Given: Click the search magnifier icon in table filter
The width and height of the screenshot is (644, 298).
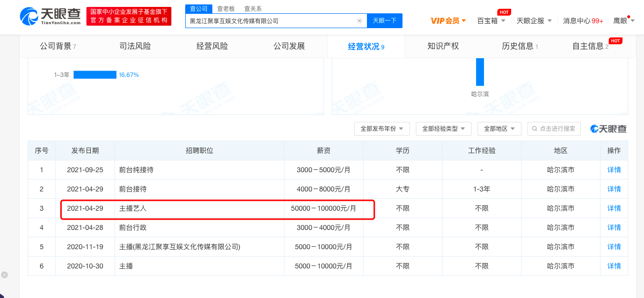Looking at the screenshot, I should tap(534, 129).
